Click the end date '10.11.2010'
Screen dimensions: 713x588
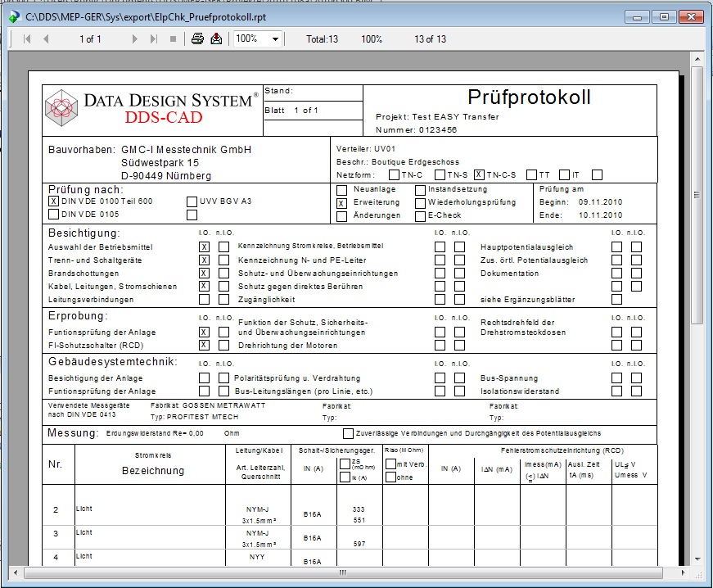point(600,215)
